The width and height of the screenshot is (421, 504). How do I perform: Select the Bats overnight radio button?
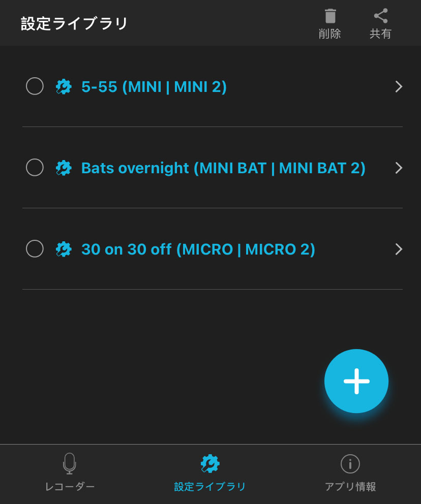(x=35, y=167)
